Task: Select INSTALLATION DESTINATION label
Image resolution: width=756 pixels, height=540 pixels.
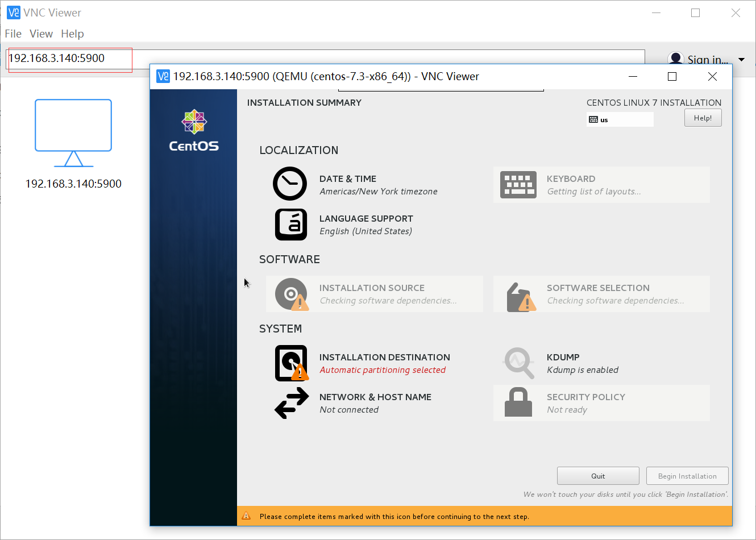Action: (385, 357)
